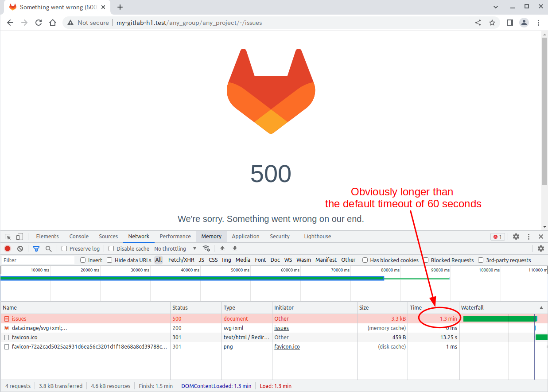Image resolution: width=548 pixels, height=392 pixels.
Task: Switch to the Console tab
Action: point(79,237)
